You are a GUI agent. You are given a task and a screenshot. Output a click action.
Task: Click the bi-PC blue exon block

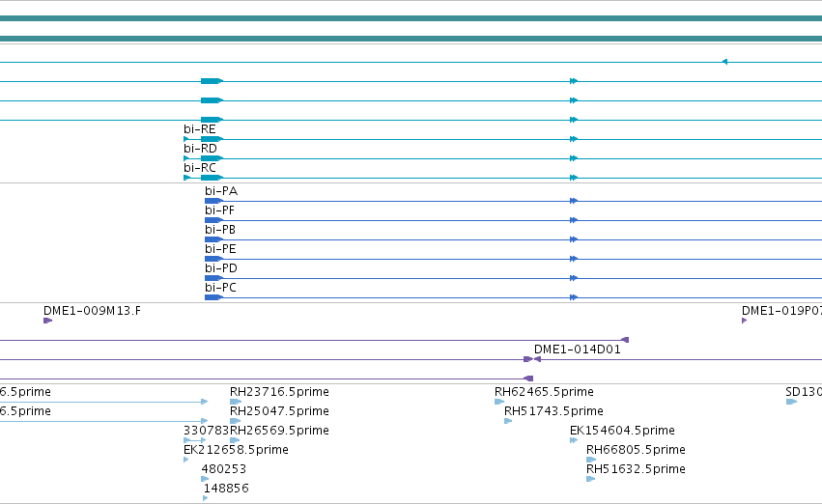(x=213, y=297)
